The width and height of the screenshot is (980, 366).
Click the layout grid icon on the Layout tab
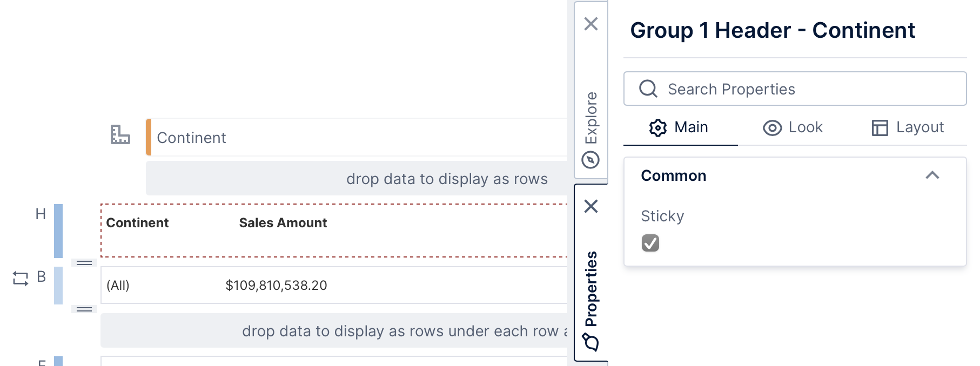pyautogui.click(x=880, y=127)
